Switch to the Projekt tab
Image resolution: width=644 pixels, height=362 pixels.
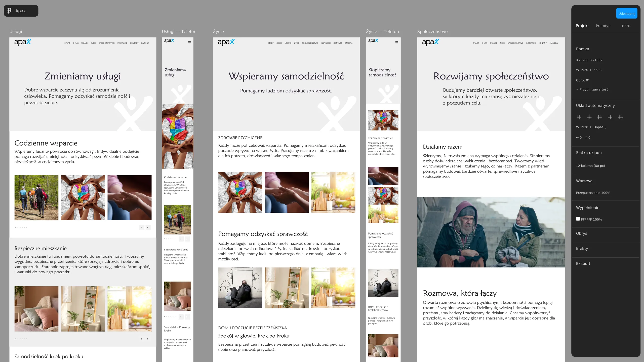coord(582,26)
